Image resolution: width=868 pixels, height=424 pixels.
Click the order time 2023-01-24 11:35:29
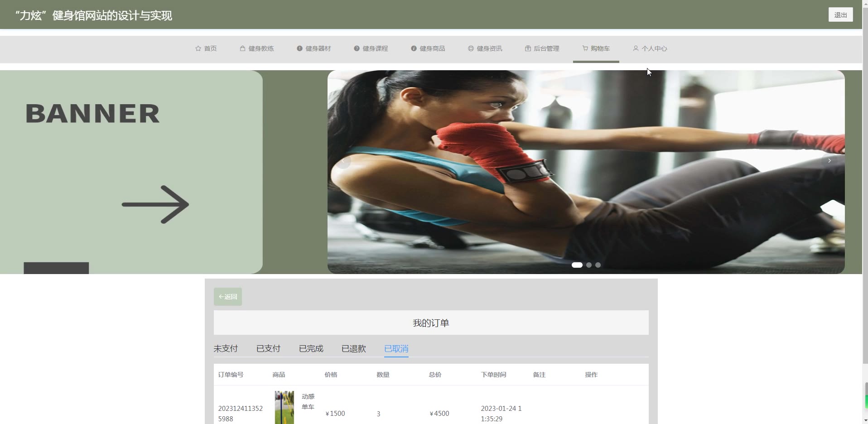tap(501, 414)
